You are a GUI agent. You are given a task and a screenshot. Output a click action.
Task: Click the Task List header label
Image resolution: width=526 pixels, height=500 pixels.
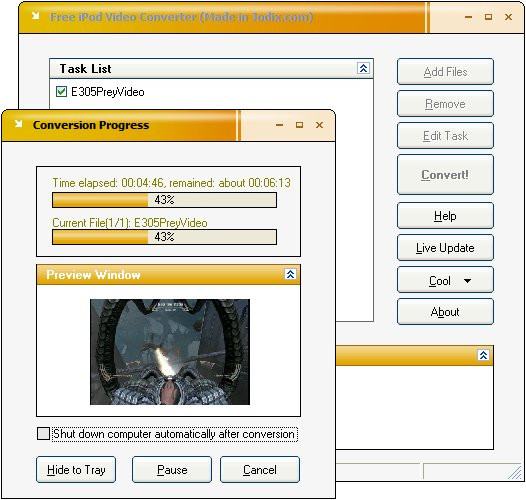point(85,68)
